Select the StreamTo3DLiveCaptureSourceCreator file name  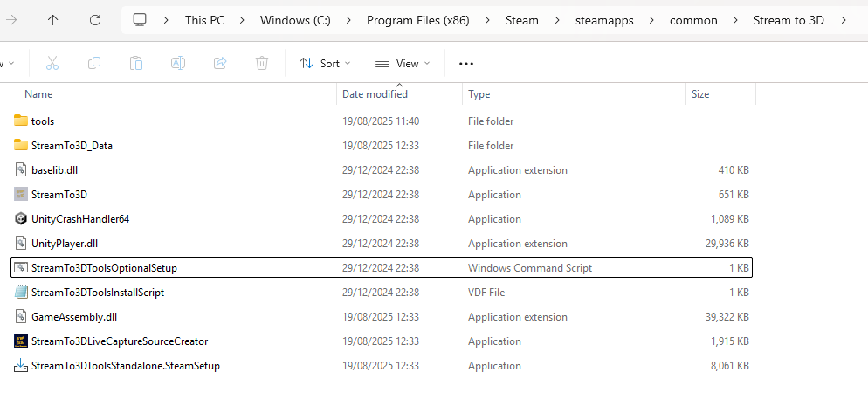120,341
